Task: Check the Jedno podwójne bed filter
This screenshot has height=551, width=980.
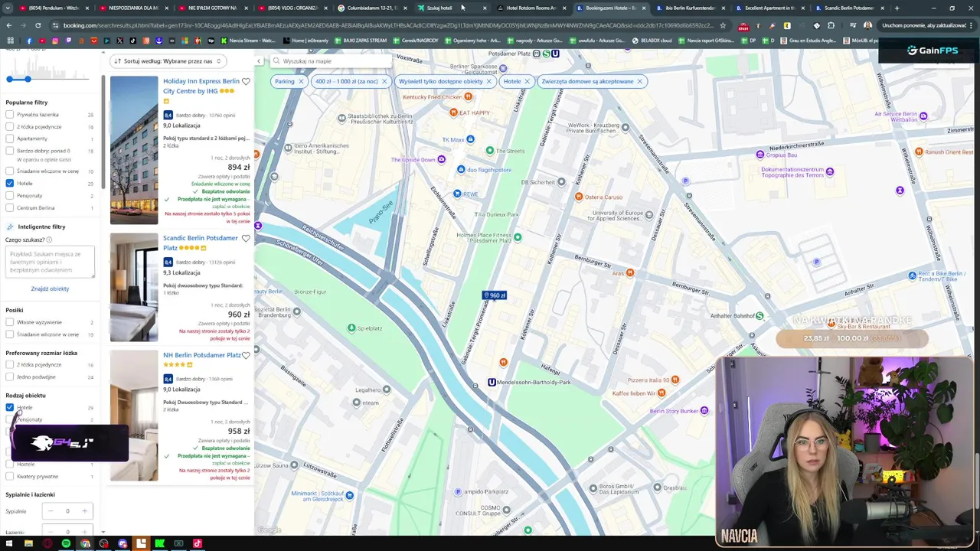Action: point(10,377)
